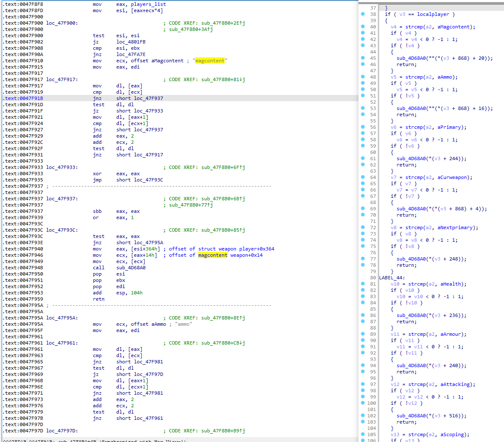Click the xor mnemonic at 0047F933
This screenshot has width=504, height=442.
tap(97, 174)
